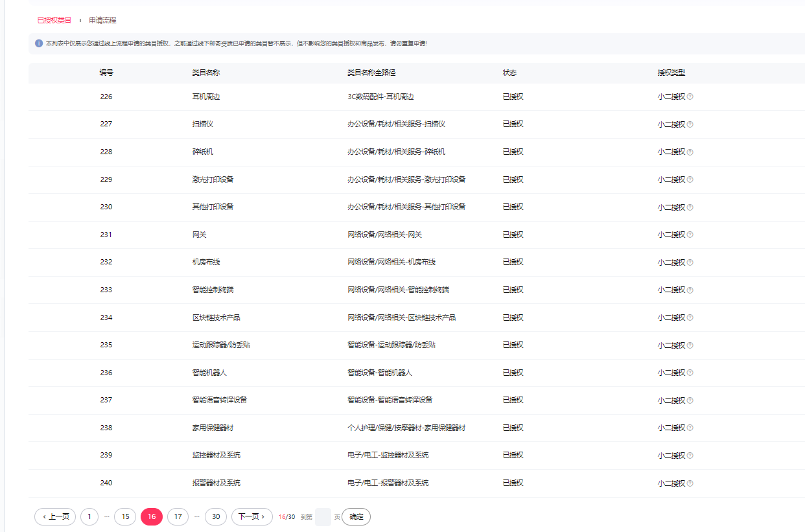
Task: Click help icon beside 小二授权 in row 240
Action: [690, 483]
